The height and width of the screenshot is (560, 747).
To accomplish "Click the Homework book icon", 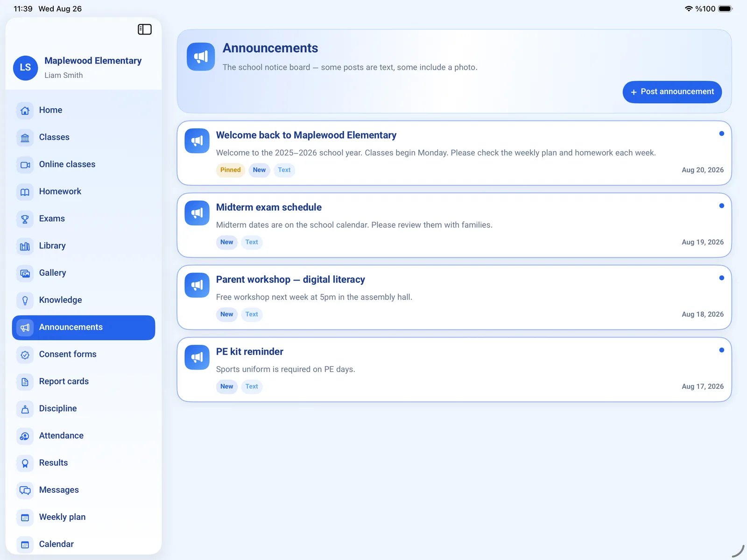I will click(25, 192).
